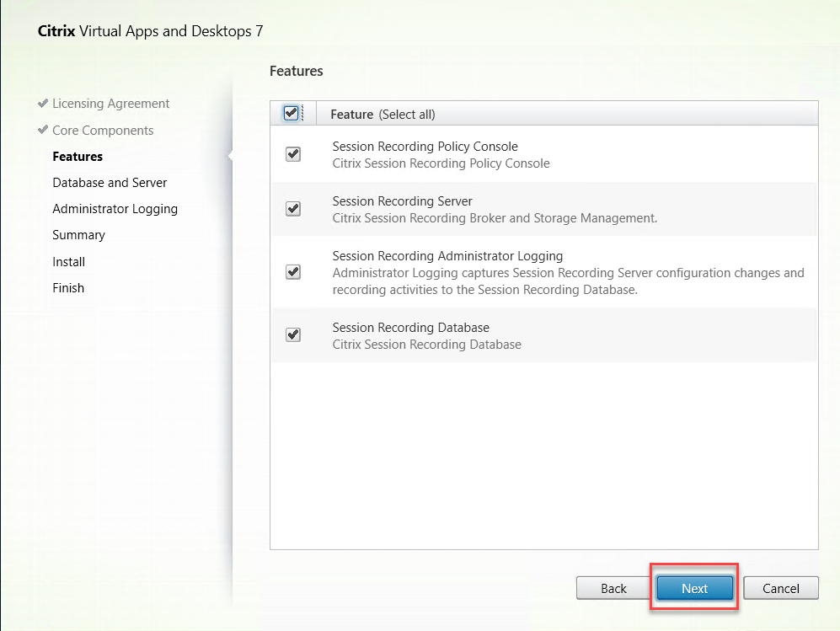The height and width of the screenshot is (631, 840).
Task: Click the Core Components checkmark icon
Action: tap(43, 131)
